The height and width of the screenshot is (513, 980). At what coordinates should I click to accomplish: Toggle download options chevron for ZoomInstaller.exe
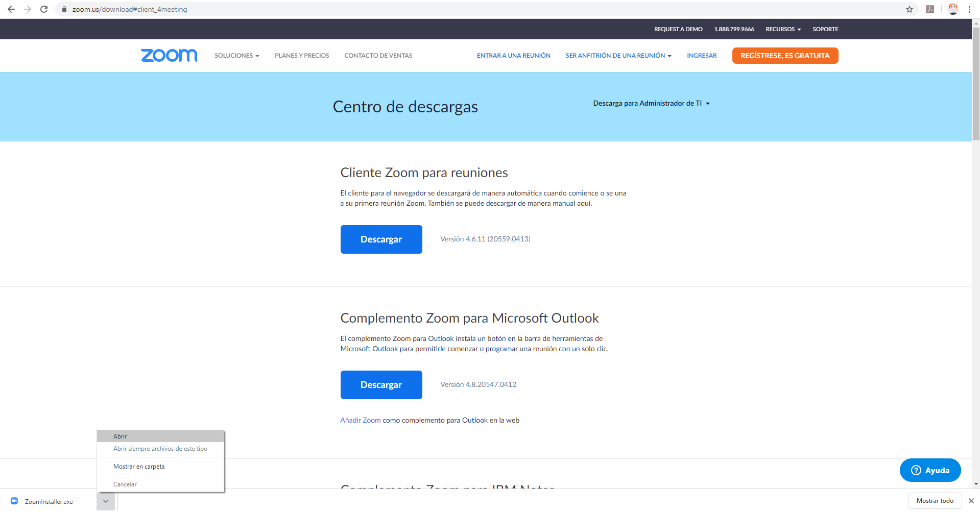pyautogui.click(x=106, y=501)
